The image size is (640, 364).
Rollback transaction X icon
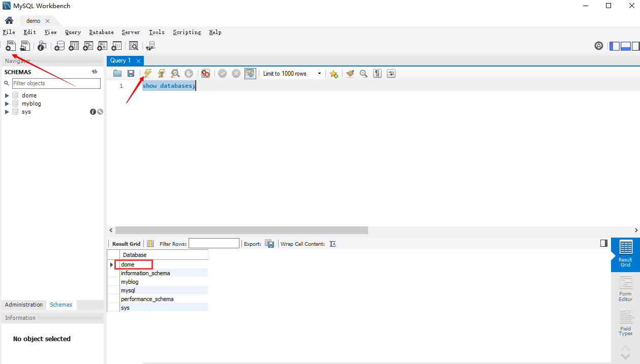[x=236, y=74]
